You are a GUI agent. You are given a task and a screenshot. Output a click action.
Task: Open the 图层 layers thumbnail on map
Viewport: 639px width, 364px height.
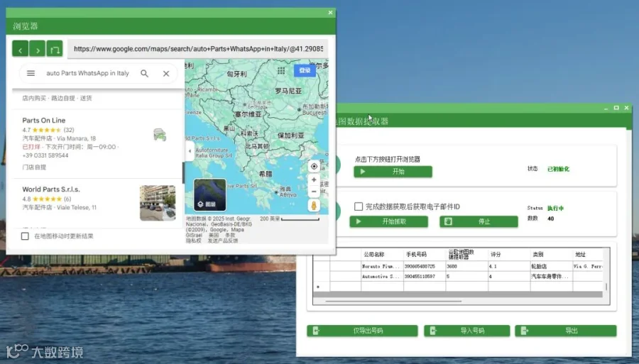[x=210, y=194]
